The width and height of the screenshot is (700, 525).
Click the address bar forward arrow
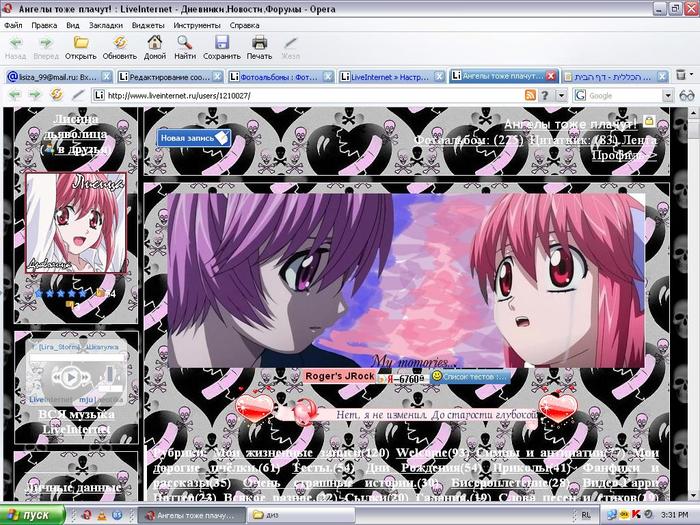[35, 95]
